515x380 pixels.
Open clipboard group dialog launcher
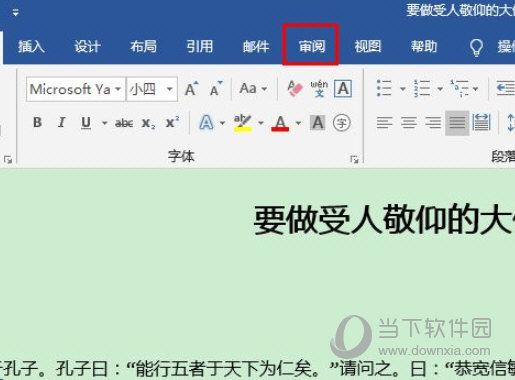[x=8, y=160]
